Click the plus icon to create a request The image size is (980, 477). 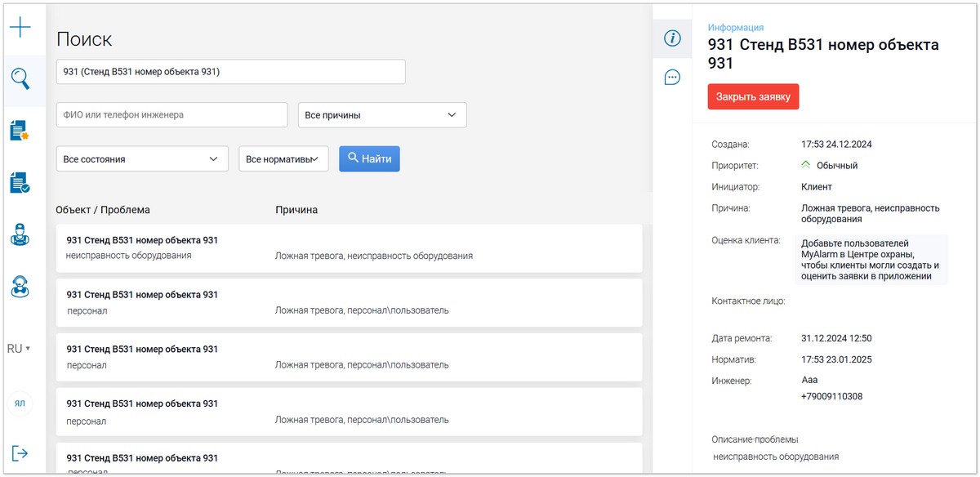pyautogui.click(x=20, y=28)
